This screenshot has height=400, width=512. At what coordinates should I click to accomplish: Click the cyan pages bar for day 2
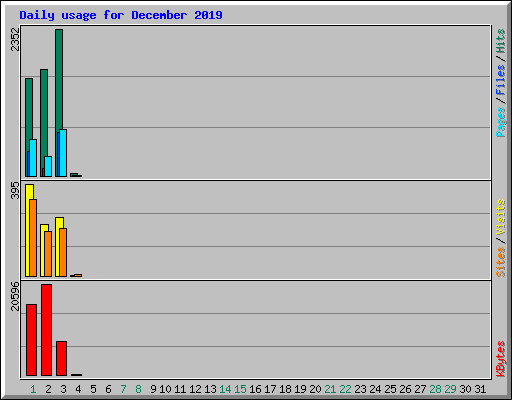pos(48,166)
